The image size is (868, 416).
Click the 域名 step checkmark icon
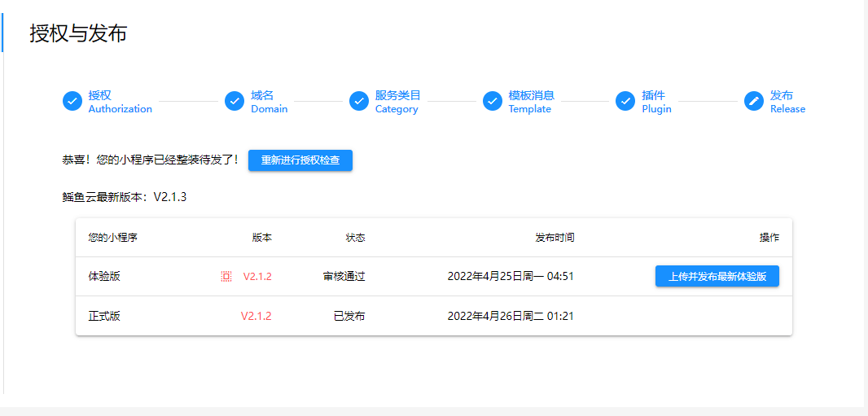235,101
